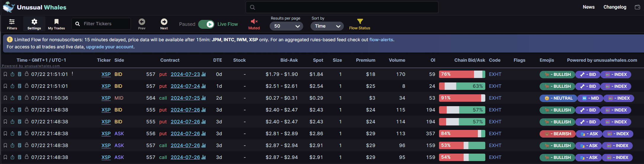Screen dimensions: 644x164
Task: Click the 76% chain bid/ask bar
Action: [462, 74]
